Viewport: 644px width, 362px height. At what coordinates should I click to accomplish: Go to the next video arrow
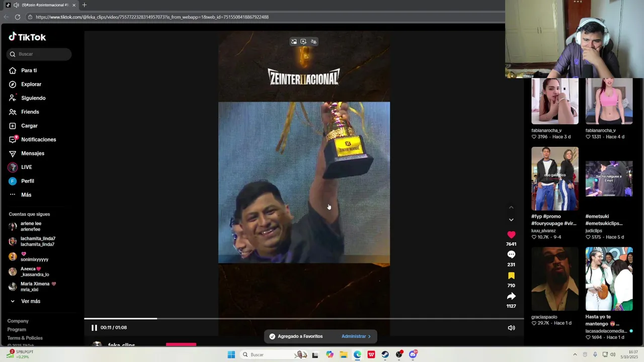pos(511,220)
